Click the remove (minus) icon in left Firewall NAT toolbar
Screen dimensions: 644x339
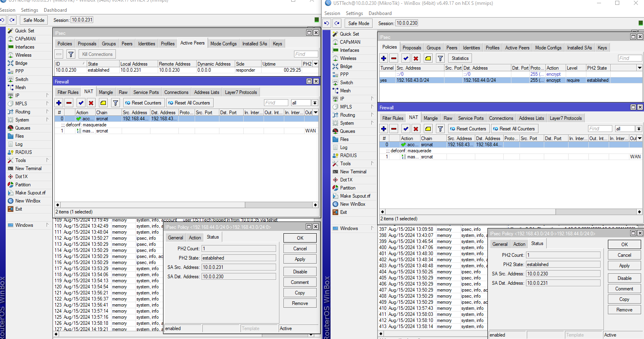69,103
